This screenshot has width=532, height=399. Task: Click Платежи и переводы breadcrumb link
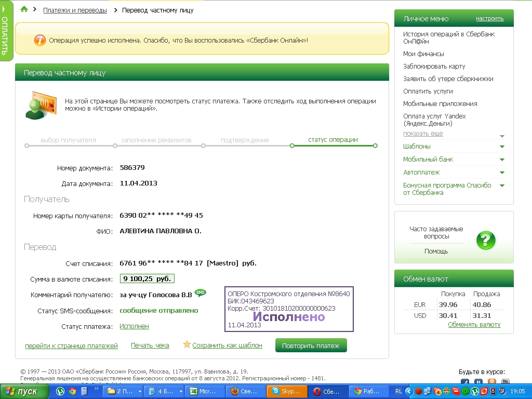(x=75, y=10)
